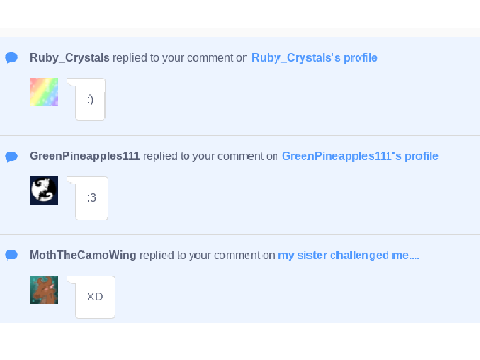Open the GreenPineapples111's profile link

[x=360, y=156]
